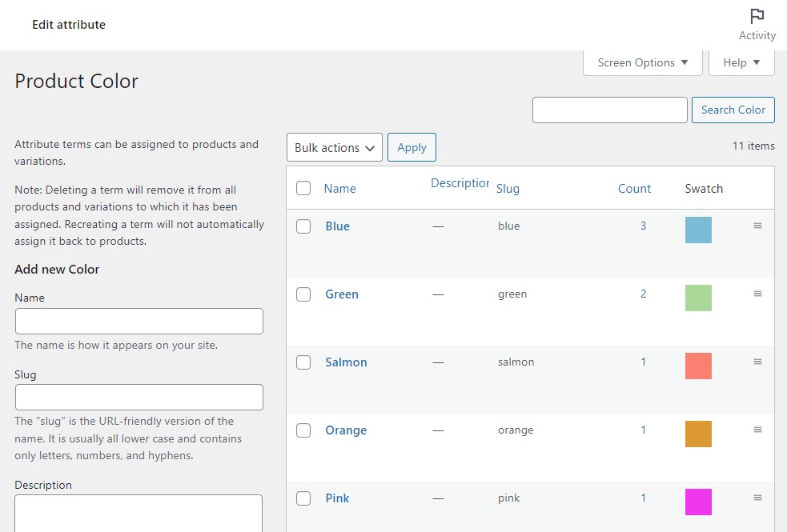Image resolution: width=787 pixels, height=532 pixels.
Task: Open the Orange term link
Action: click(x=346, y=430)
